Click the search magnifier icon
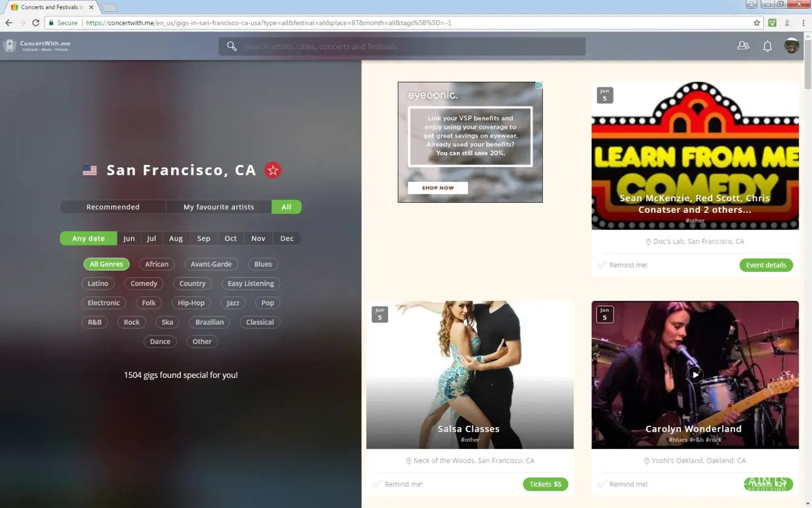Image resolution: width=812 pixels, height=508 pixels. pos(232,46)
